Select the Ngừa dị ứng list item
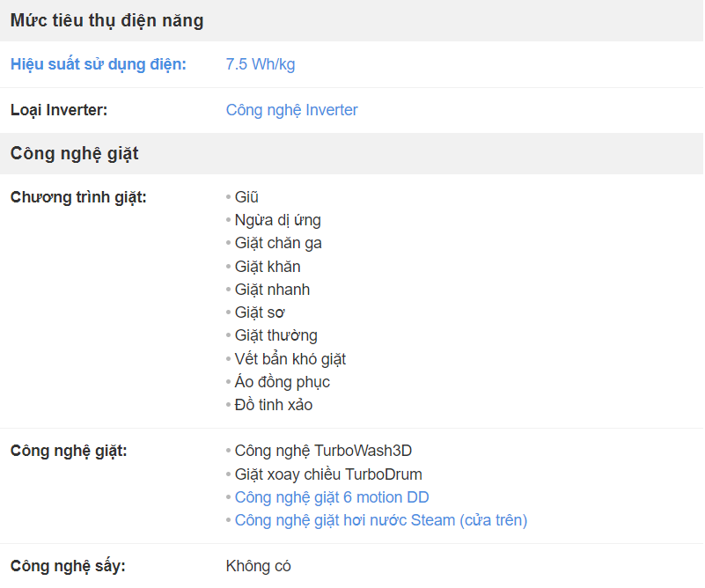Image resolution: width=705 pixels, height=588 pixels. pos(278,220)
